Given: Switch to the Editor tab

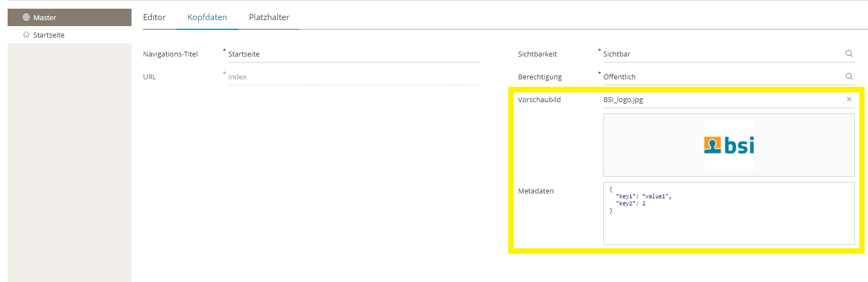Looking at the screenshot, I should tap(154, 17).
